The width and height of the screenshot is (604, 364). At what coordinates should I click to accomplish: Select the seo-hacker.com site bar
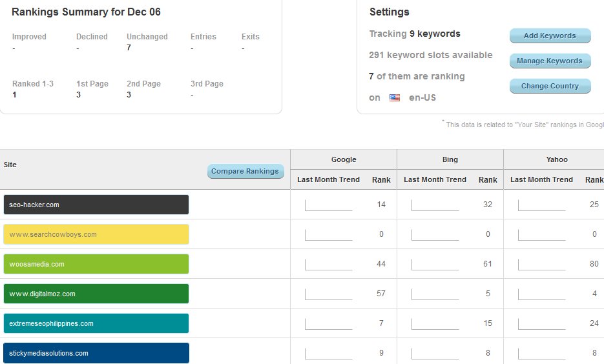coord(96,205)
